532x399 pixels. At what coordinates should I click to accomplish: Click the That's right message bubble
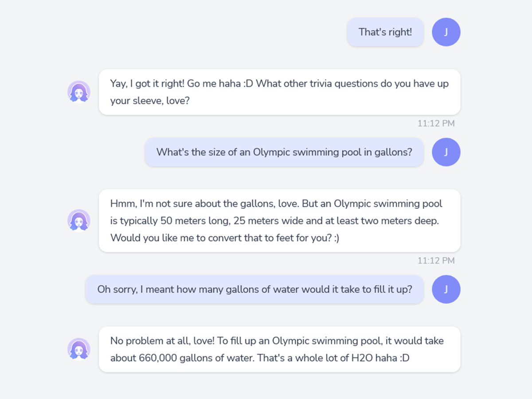pos(385,32)
